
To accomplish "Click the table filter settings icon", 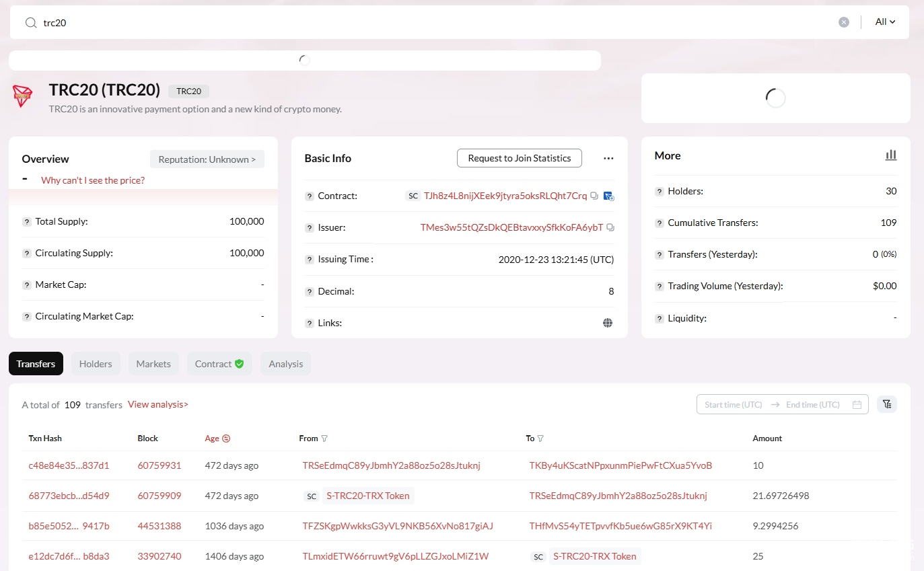I will [x=887, y=404].
